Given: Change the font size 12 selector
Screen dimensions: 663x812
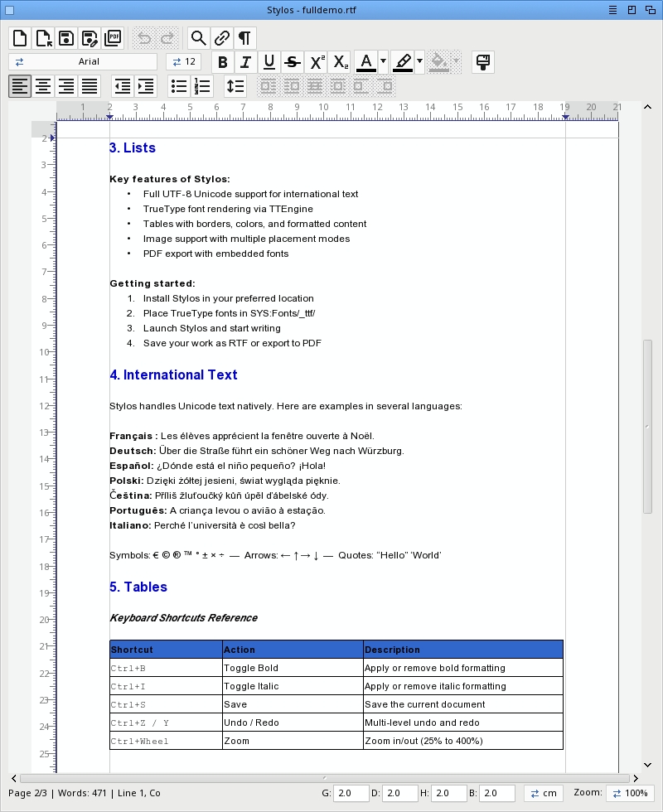Looking at the screenshot, I should (184, 62).
